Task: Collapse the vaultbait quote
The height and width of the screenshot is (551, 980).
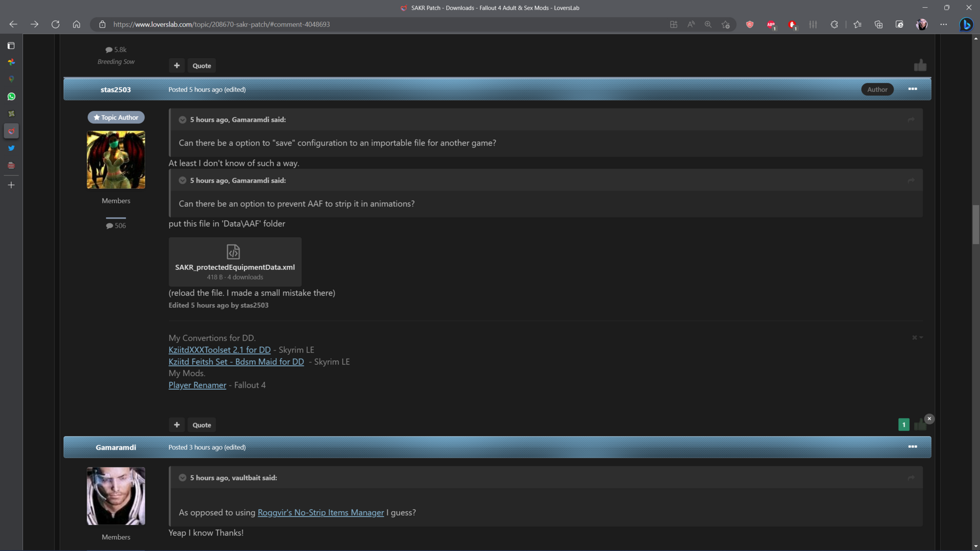Action: 182,478
